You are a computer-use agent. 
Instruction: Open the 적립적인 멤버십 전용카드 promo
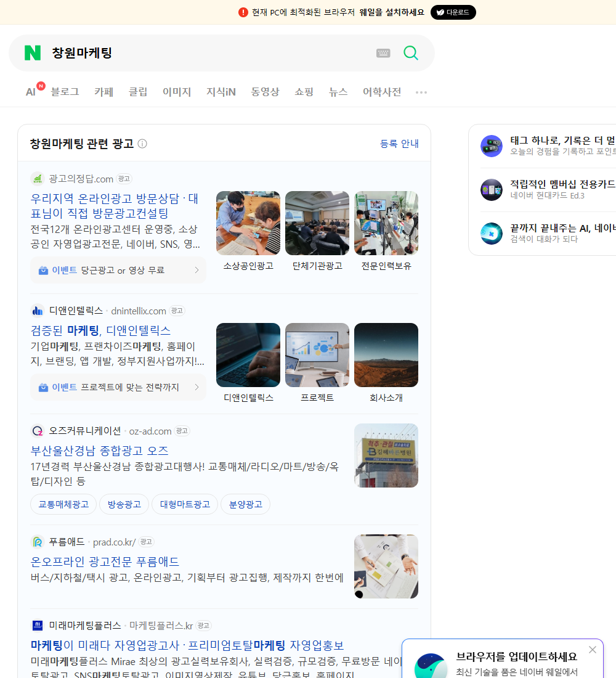point(548,189)
